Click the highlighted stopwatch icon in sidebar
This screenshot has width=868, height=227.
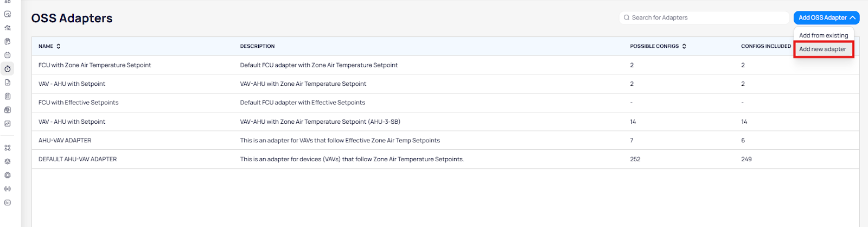pyautogui.click(x=8, y=69)
